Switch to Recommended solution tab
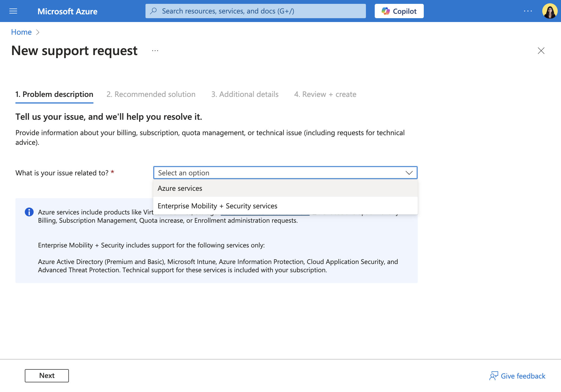 tap(151, 94)
